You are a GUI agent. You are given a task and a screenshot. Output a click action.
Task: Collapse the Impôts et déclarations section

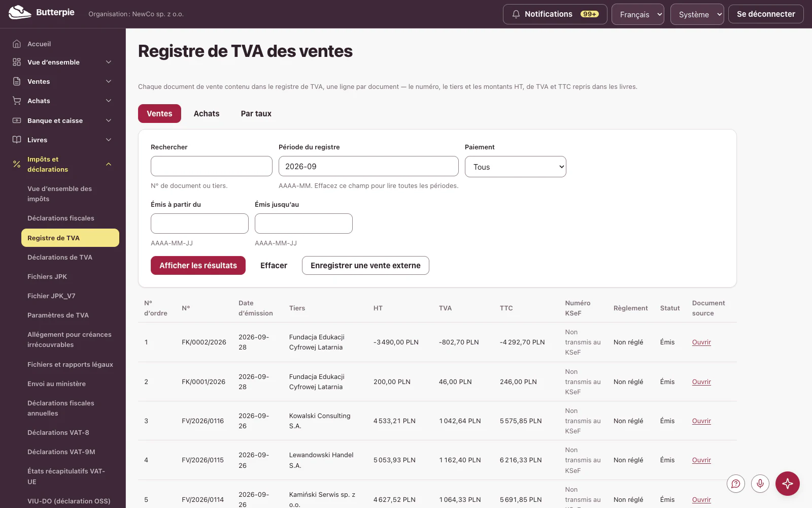(109, 164)
